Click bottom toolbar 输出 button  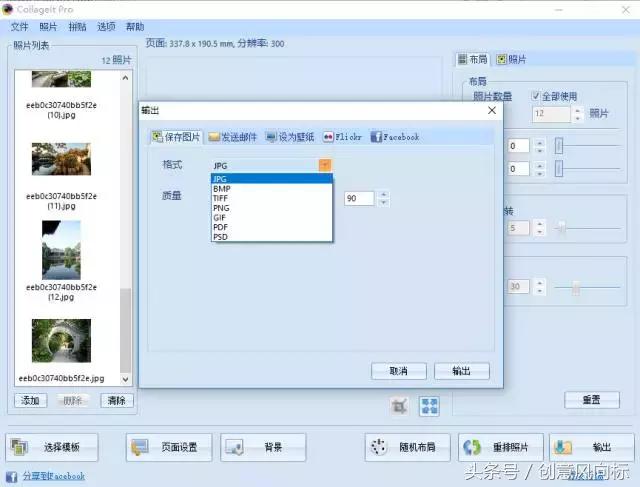[591, 447]
